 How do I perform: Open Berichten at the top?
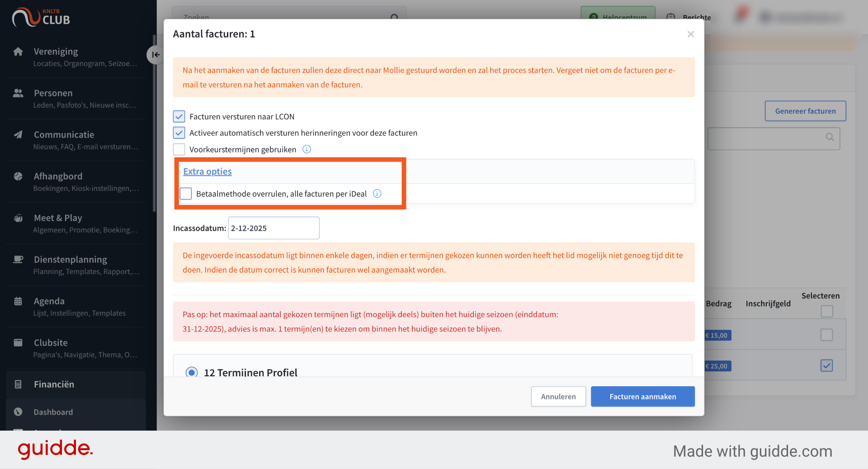tap(689, 17)
